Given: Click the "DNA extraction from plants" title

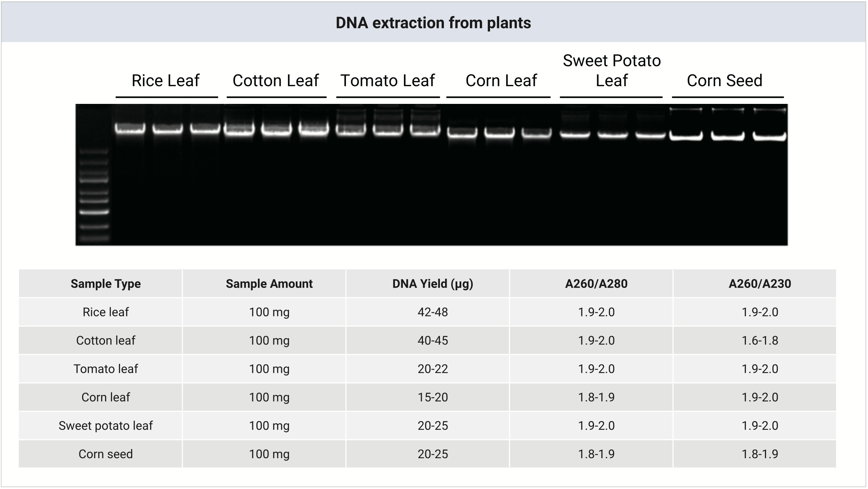Looking at the screenshot, I should coord(433,23).
